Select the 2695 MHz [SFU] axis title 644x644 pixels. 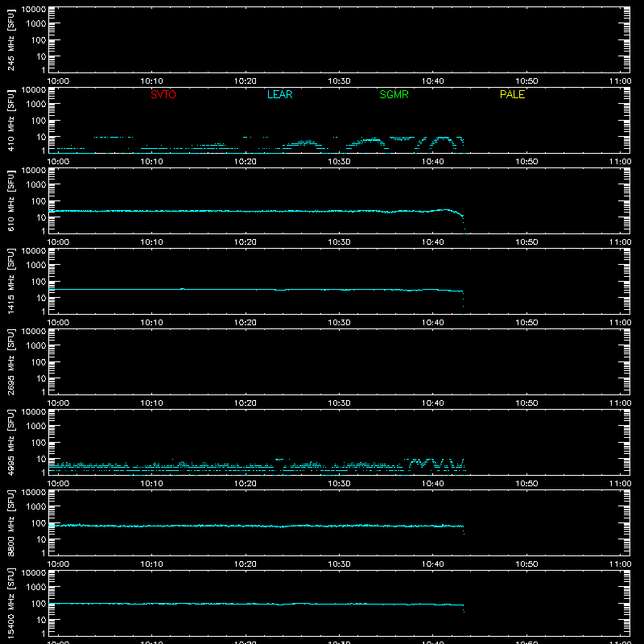10,361
